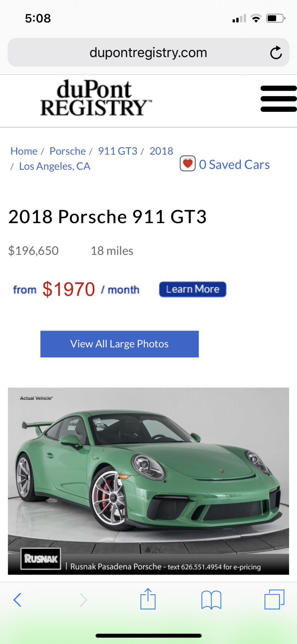This screenshot has height=644, width=297.
Task: Open the Safari bookmarks book icon
Action: [211, 600]
